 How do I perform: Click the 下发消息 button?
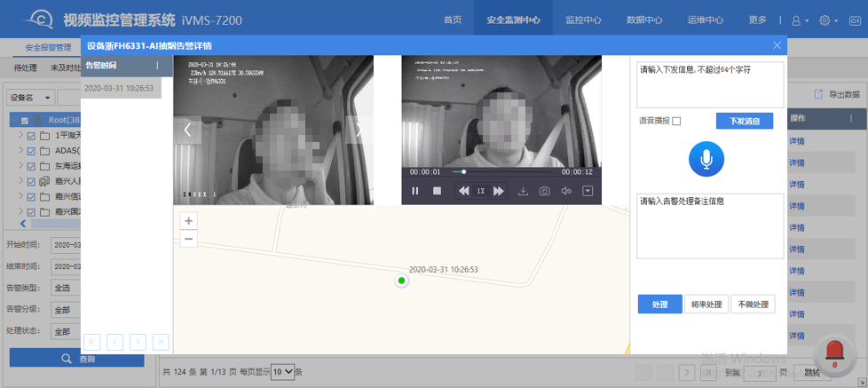point(745,122)
